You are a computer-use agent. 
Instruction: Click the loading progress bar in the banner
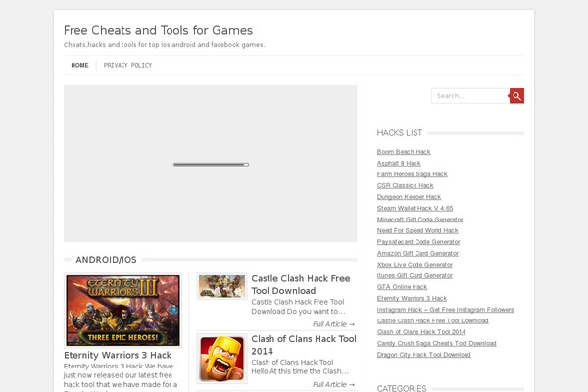click(x=211, y=165)
